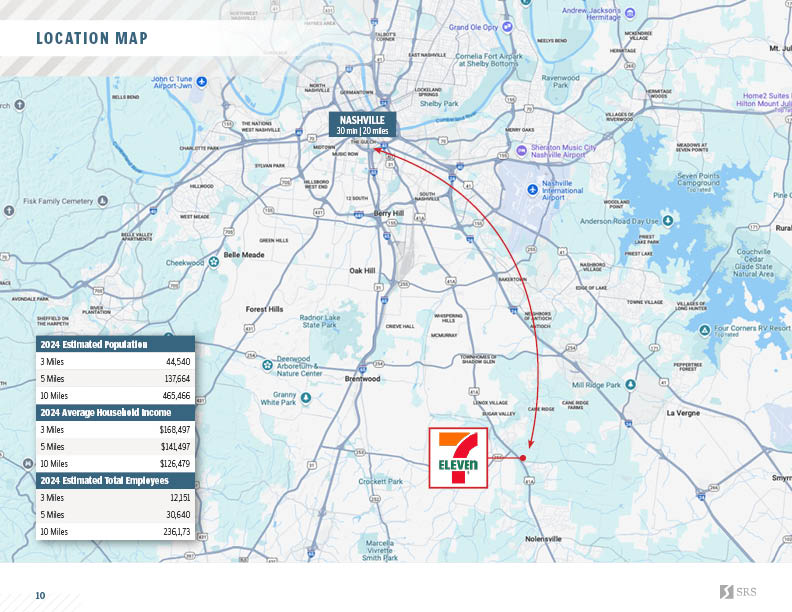Click the Granny White Park marker icon
The image size is (792, 612).
click(306, 397)
